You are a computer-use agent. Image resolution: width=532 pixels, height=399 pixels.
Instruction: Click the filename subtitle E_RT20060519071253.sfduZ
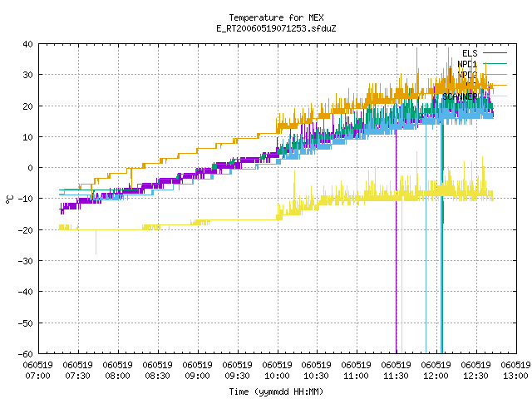coord(276,28)
